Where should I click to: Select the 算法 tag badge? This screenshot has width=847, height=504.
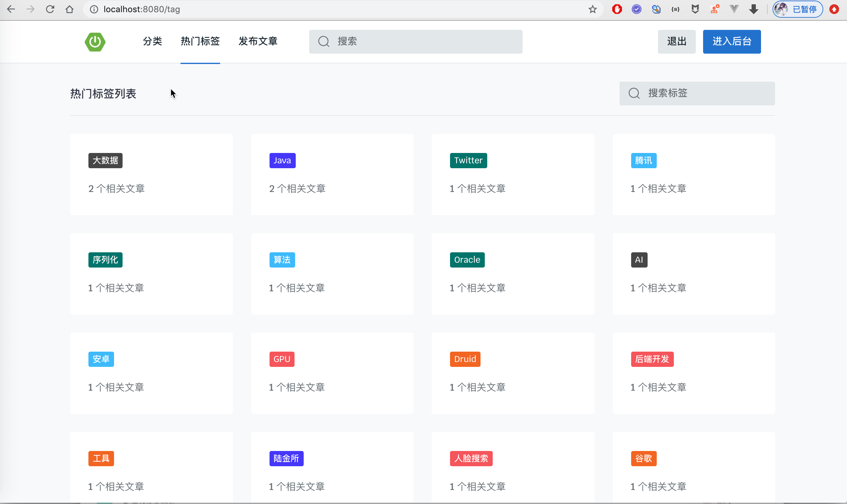[282, 260]
